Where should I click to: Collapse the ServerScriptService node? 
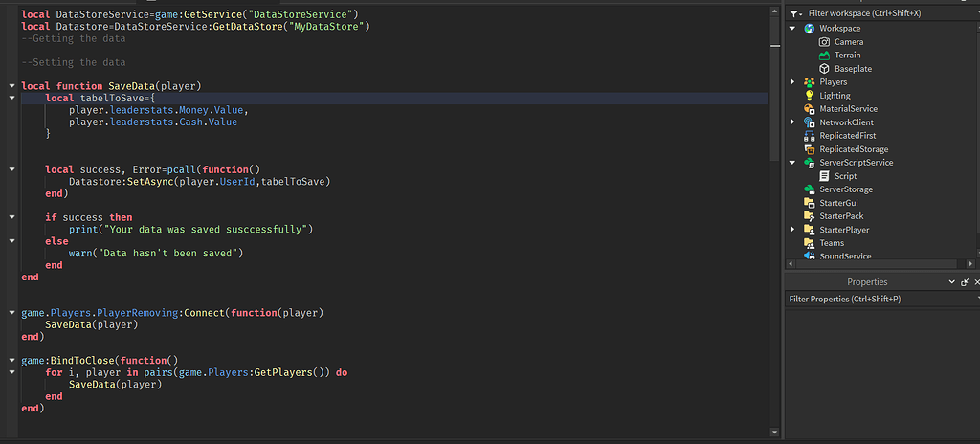click(x=793, y=163)
